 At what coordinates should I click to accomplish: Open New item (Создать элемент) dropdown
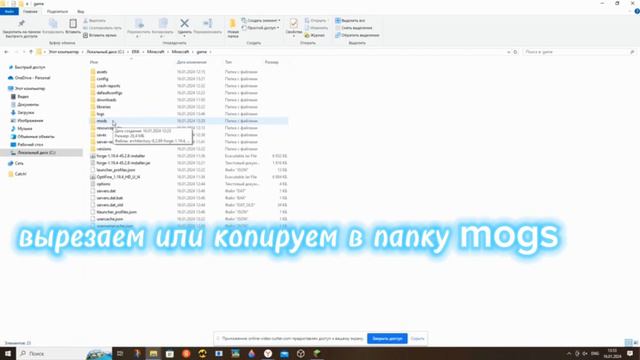click(x=261, y=20)
